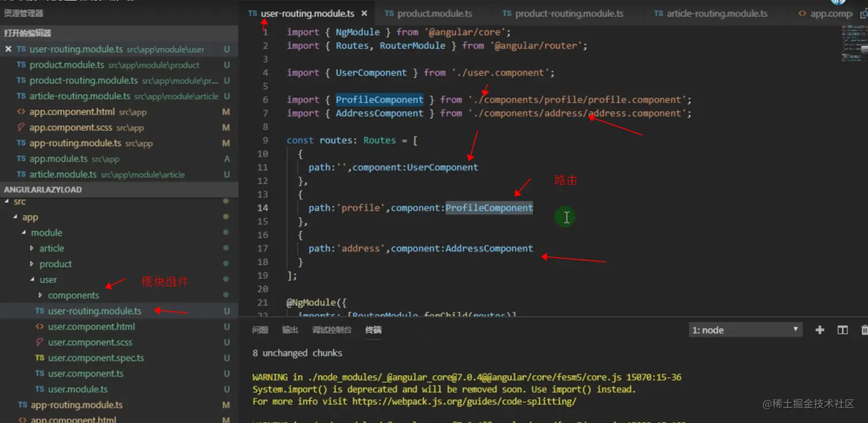Screen dimensions: 868x423
Task: Select user-routing.module.ts in the file tree
Action: pos(119,311)
